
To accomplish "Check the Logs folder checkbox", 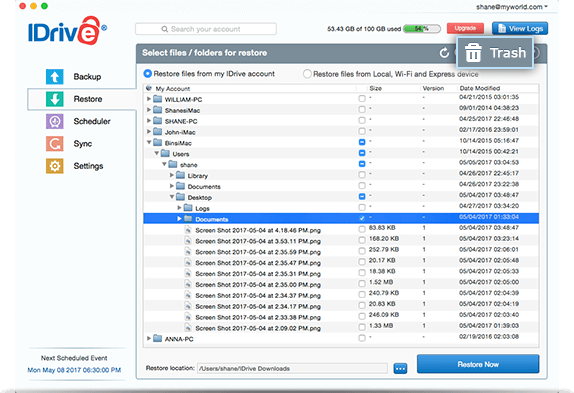I will tap(362, 207).
